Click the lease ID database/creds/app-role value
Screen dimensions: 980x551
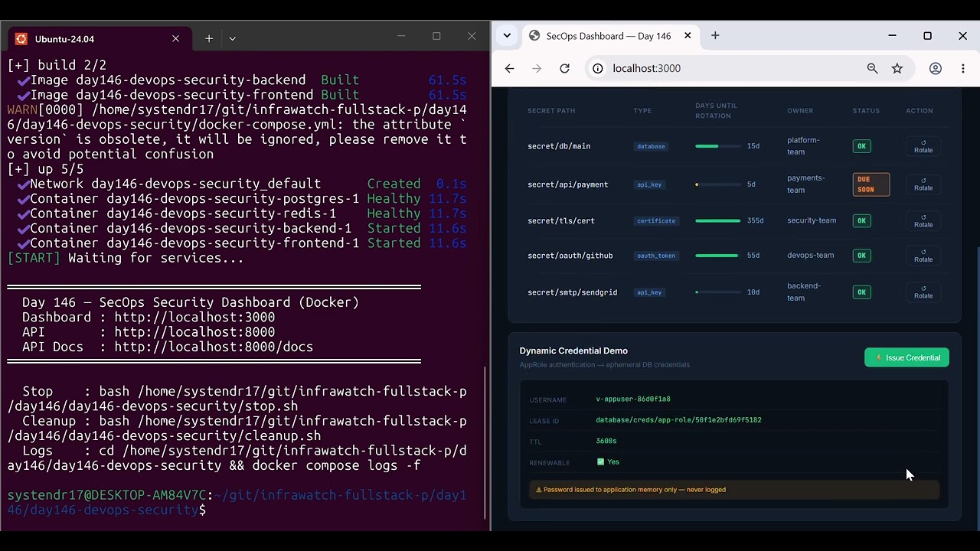[x=678, y=420]
